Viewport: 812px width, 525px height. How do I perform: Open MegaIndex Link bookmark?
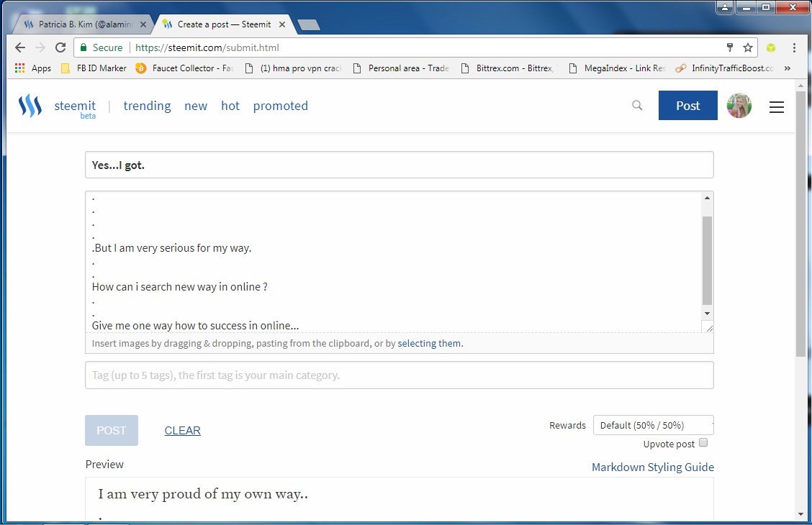tap(618, 68)
